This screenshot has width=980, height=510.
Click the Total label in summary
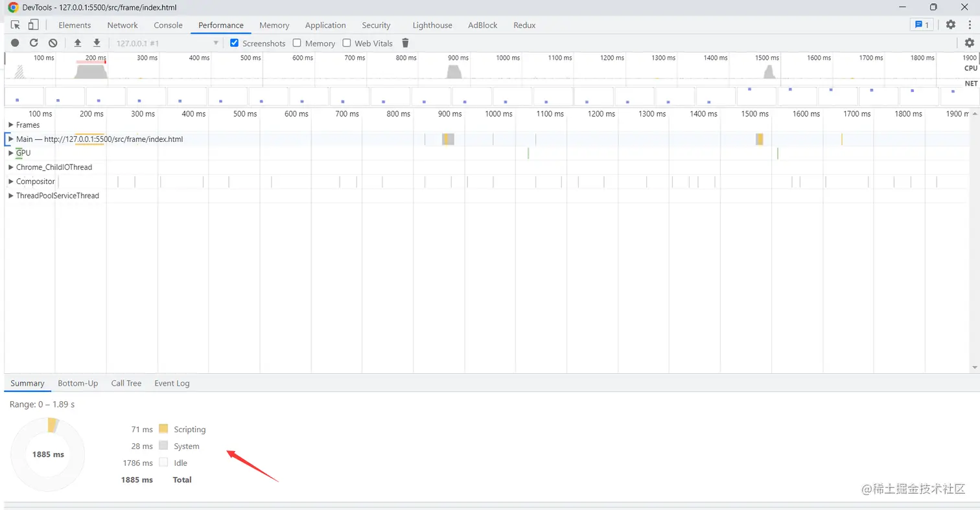coord(182,480)
